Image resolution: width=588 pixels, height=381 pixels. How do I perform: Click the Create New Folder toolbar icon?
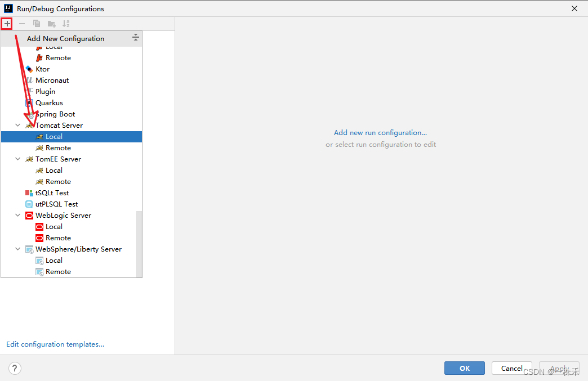coord(51,24)
